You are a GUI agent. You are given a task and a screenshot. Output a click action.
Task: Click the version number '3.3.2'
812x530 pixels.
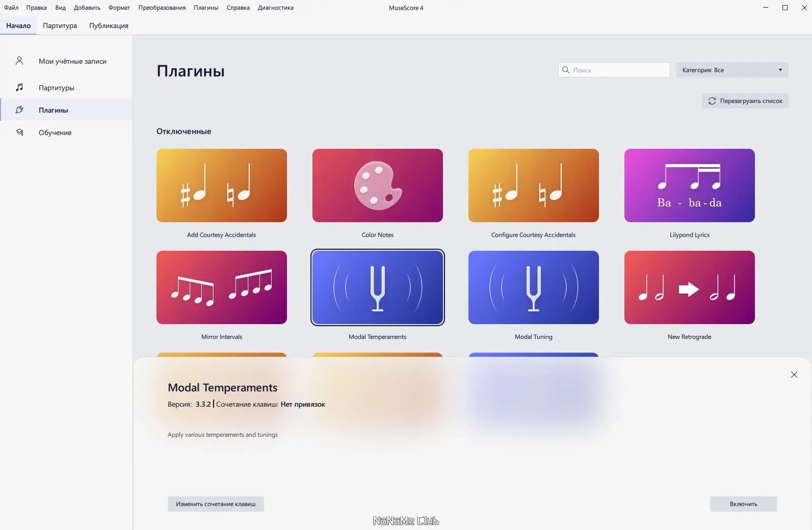click(203, 404)
